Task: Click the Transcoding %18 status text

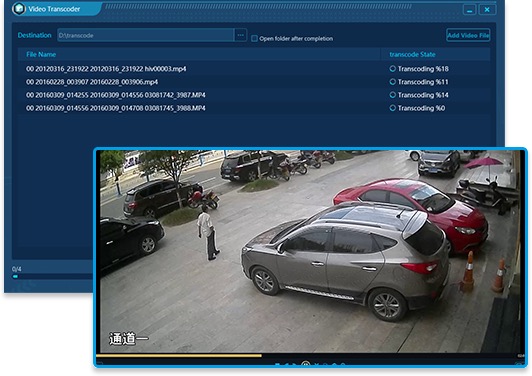Action: click(423, 69)
